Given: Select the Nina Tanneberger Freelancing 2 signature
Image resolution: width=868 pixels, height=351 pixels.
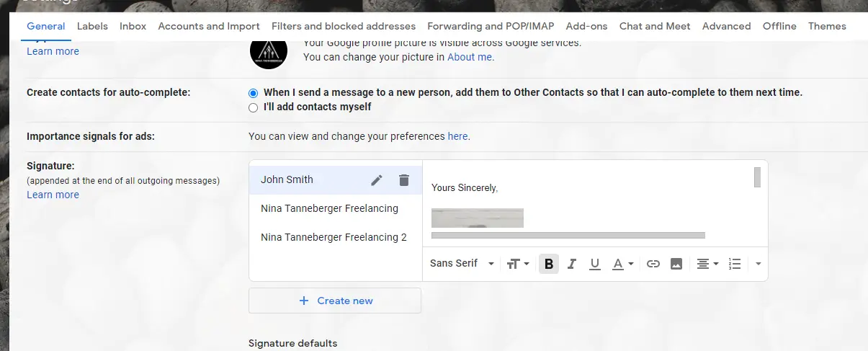Looking at the screenshot, I should tap(335, 237).
